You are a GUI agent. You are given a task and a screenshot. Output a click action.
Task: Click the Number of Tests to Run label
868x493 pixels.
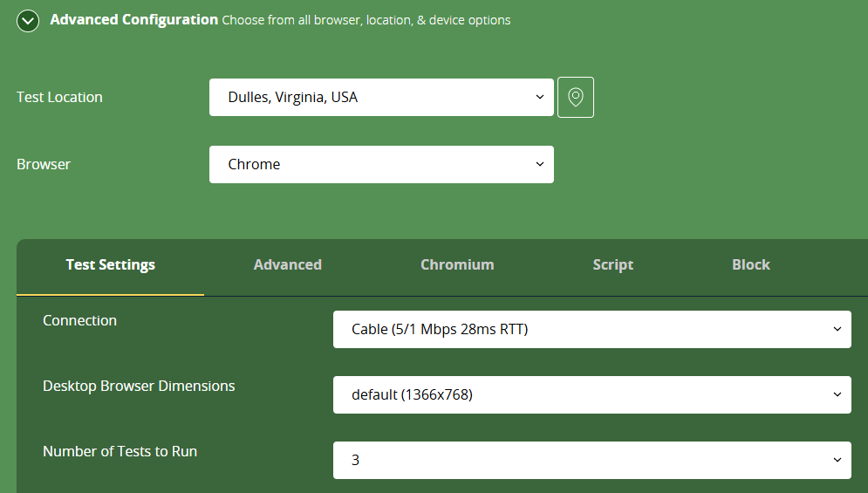(120, 451)
